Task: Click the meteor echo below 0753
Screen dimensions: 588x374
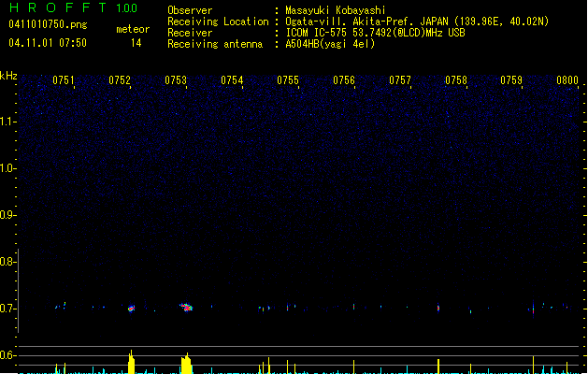Action: tap(187, 306)
